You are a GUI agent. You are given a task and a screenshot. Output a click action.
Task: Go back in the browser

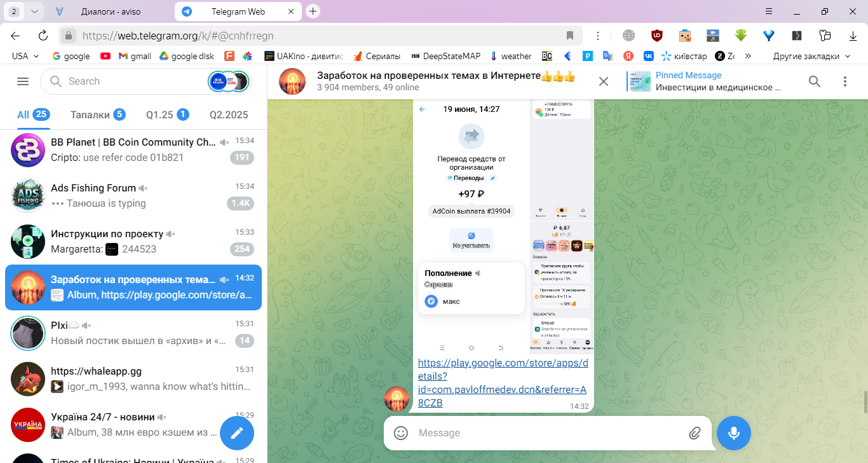[15, 36]
